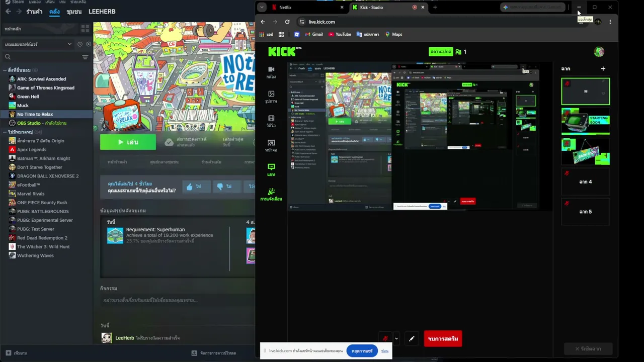The height and width of the screenshot is (362, 644).
Task: Open the Kick alerts panel
Action: (x=271, y=195)
